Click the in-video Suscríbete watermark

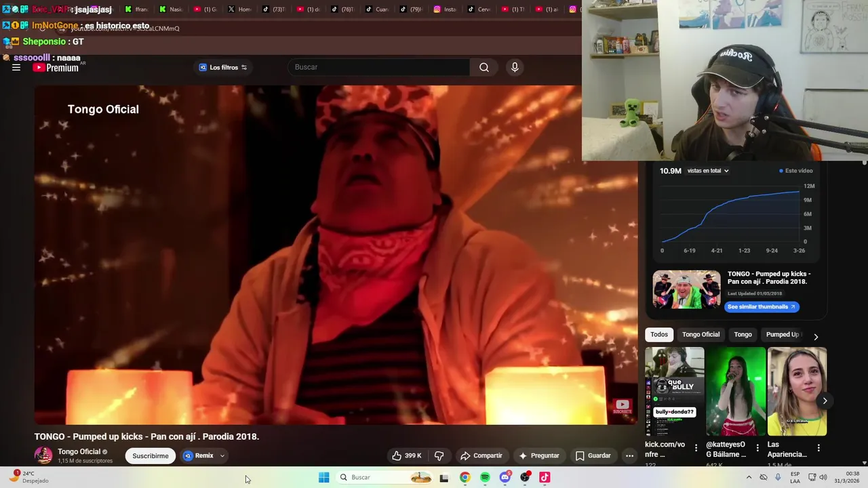pos(622,407)
